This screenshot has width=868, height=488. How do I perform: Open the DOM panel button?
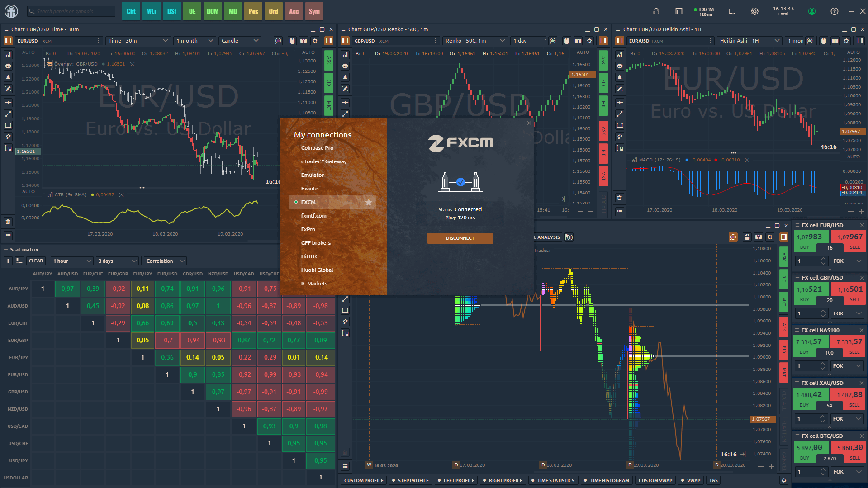pyautogui.click(x=213, y=11)
